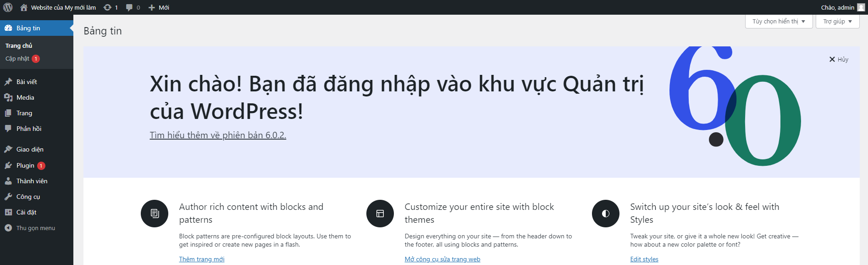Click the Bài viết pin icon
This screenshot has height=265, width=868.
[x=8, y=82]
